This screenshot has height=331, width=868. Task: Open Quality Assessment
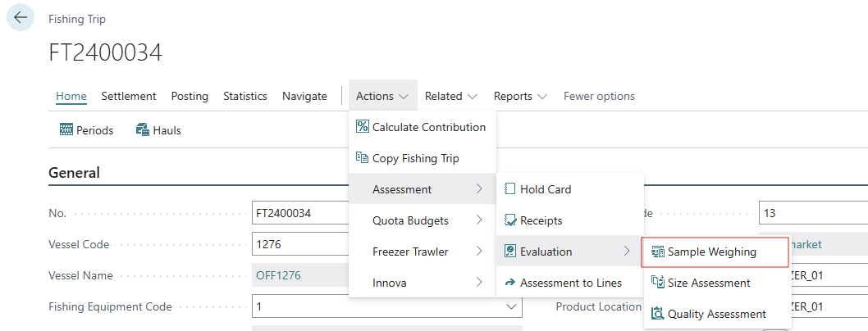(716, 314)
